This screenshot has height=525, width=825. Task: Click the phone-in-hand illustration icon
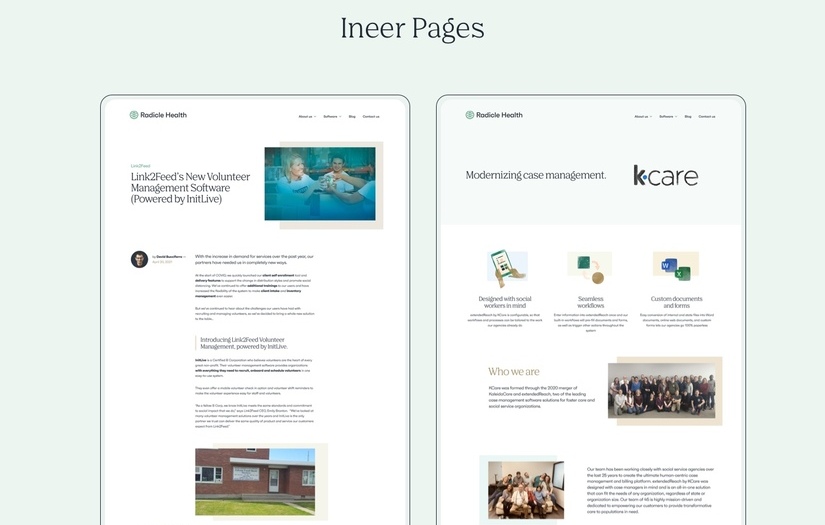(506, 270)
